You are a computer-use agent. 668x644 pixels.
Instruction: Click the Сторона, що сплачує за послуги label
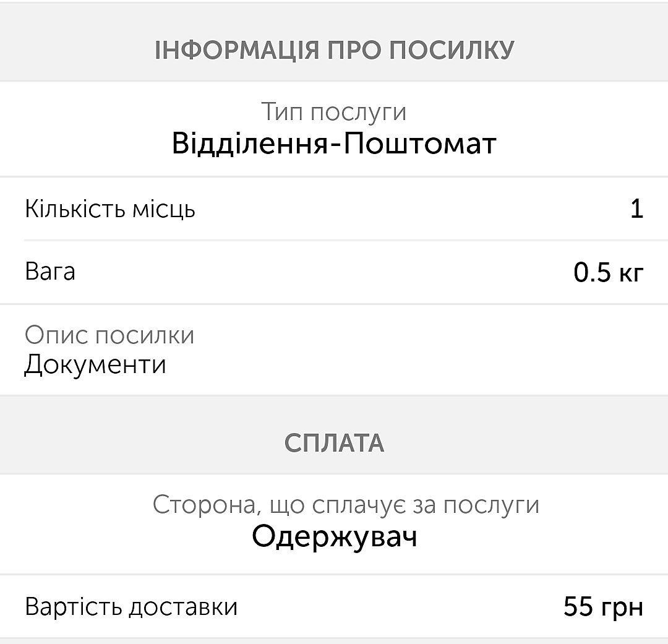[x=346, y=505]
